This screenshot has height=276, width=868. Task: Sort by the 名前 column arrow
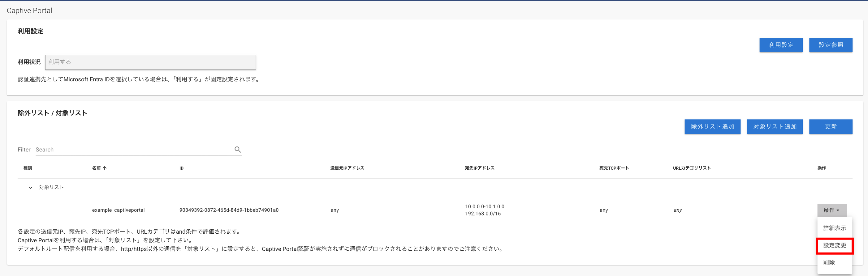click(105, 168)
